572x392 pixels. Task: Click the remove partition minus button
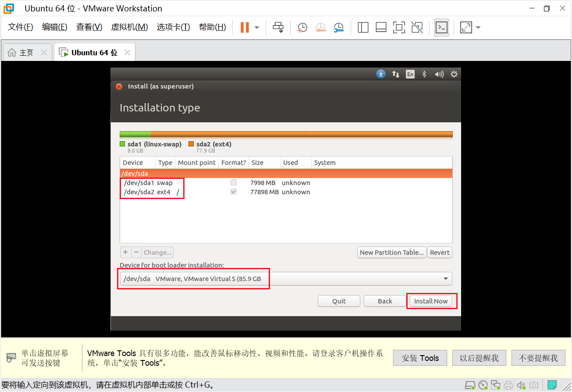[x=136, y=252]
